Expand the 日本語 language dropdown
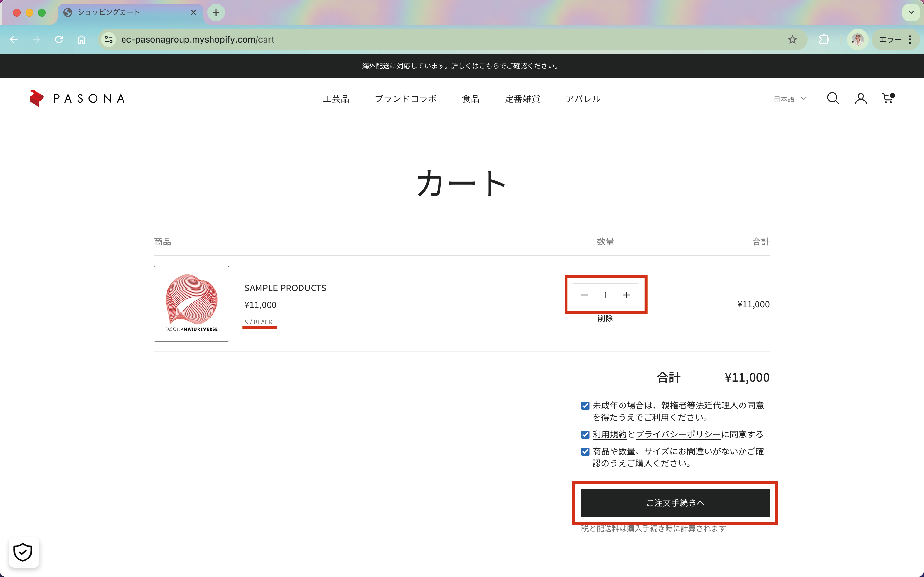Screen dimensions: 924x577 [x=790, y=99]
